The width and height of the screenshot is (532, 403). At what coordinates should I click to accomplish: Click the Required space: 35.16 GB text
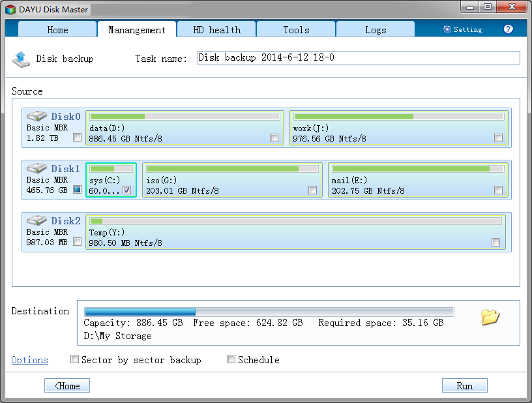coord(381,323)
